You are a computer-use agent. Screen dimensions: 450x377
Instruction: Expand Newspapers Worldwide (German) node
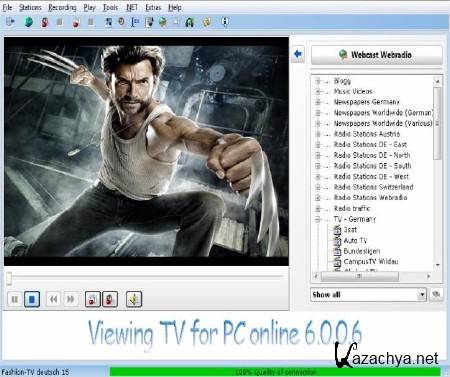(318, 113)
